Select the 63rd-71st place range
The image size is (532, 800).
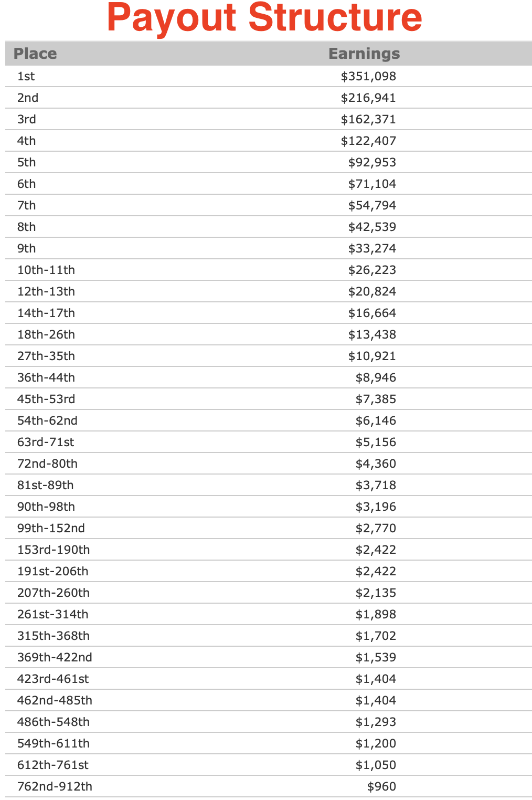[x=46, y=443]
